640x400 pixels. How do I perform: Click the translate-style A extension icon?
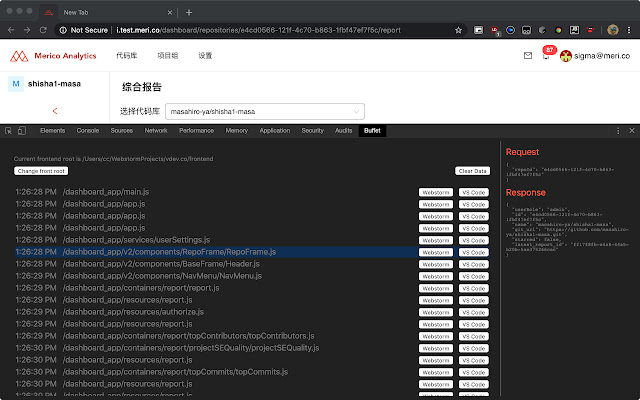tap(574, 30)
